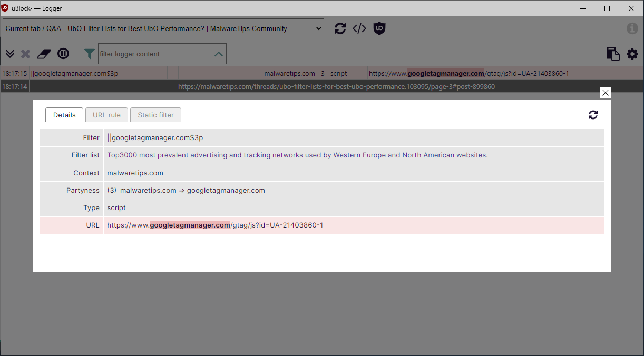Open the current tab selector dropdown

click(163, 28)
